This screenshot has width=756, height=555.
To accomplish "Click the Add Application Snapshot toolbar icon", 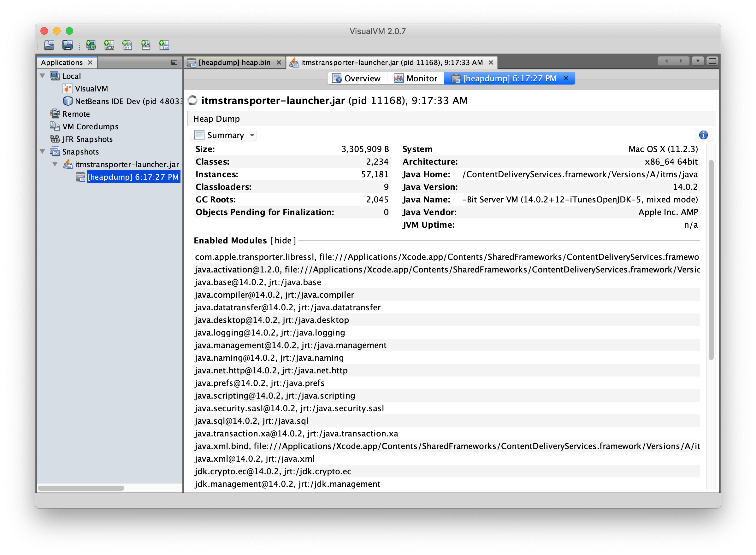I will pyautogui.click(x=164, y=45).
